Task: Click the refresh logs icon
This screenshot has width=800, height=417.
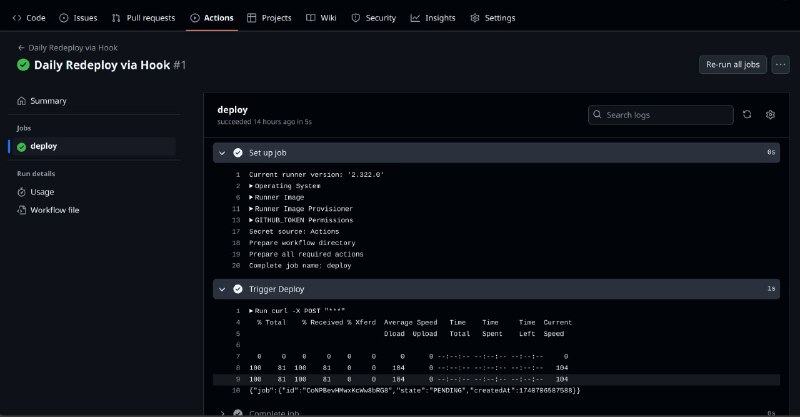Action: [x=747, y=115]
